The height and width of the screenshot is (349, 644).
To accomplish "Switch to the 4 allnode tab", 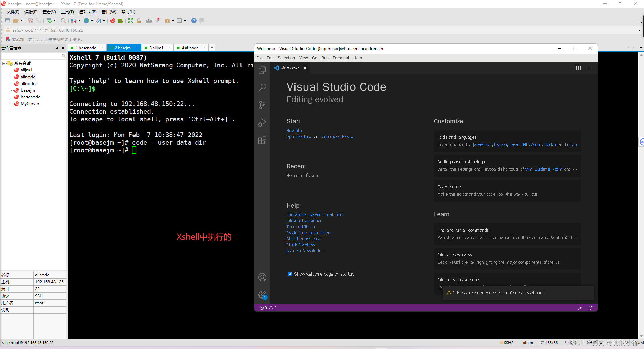I will 190,48.
